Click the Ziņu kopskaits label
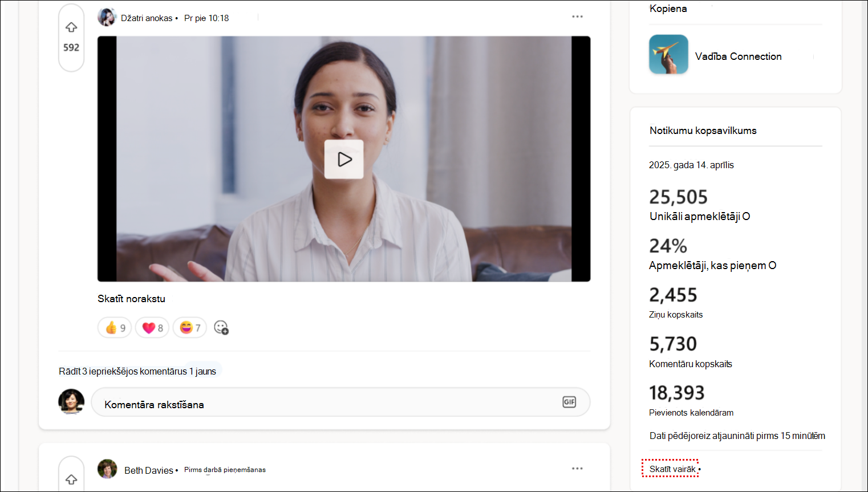The image size is (868, 492). 676,315
